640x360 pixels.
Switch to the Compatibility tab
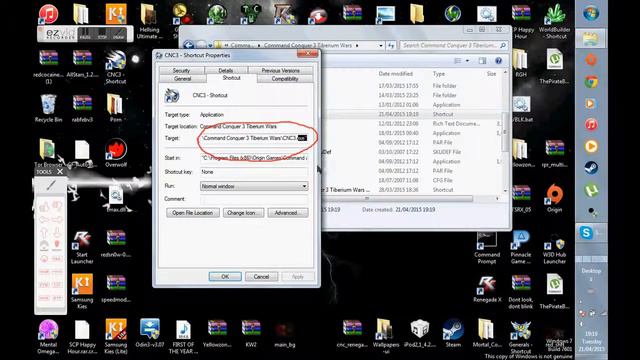285,79
